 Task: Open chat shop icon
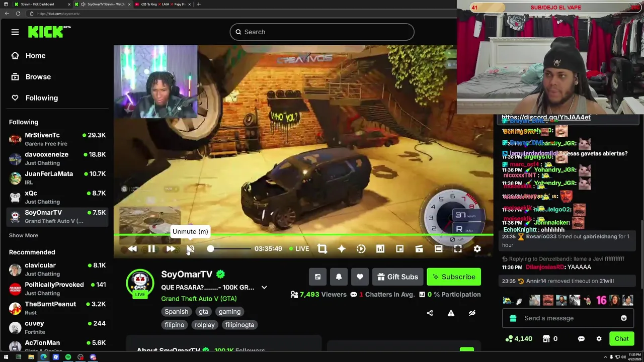tap(546, 339)
